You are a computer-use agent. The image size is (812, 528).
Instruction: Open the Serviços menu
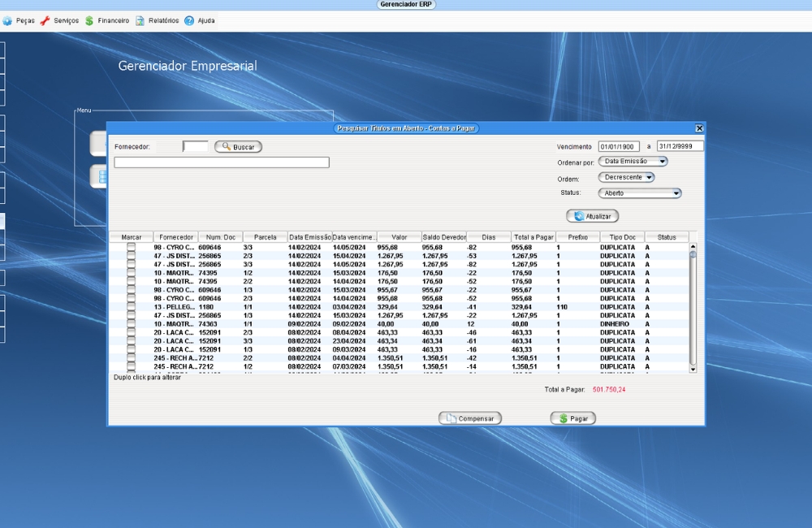point(59,21)
